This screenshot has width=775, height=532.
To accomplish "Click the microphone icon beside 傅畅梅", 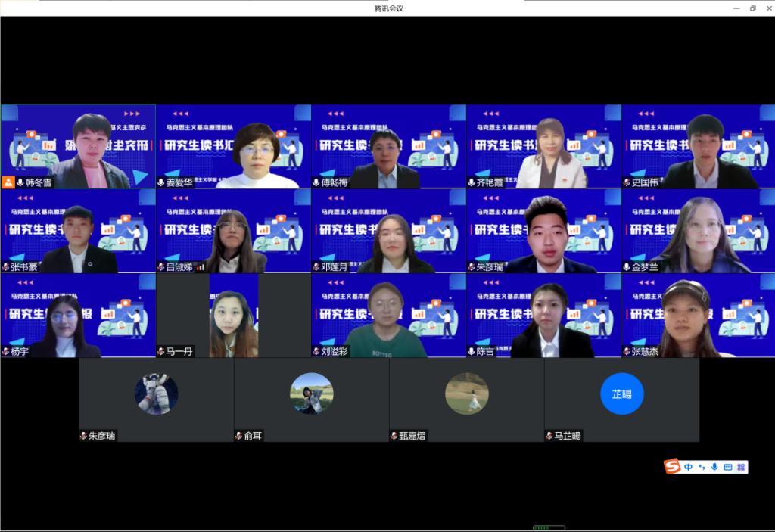I will pos(316,182).
